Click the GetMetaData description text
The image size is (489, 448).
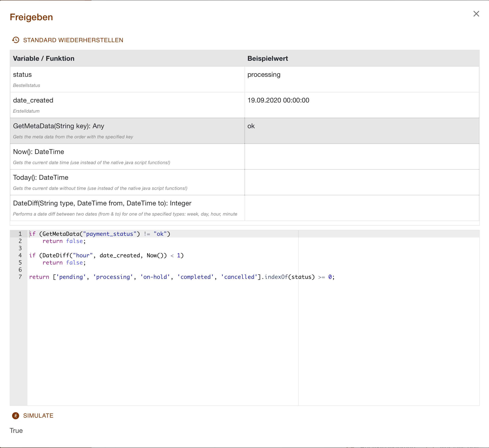point(73,137)
